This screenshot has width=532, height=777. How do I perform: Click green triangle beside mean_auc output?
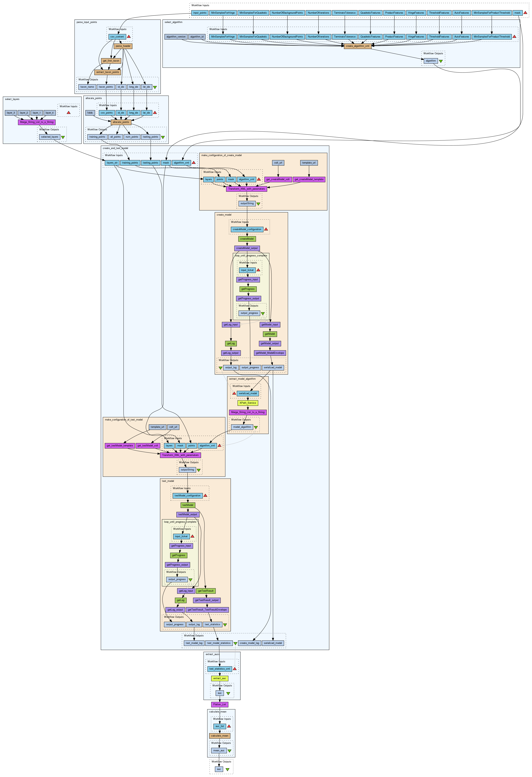[x=229, y=751]
